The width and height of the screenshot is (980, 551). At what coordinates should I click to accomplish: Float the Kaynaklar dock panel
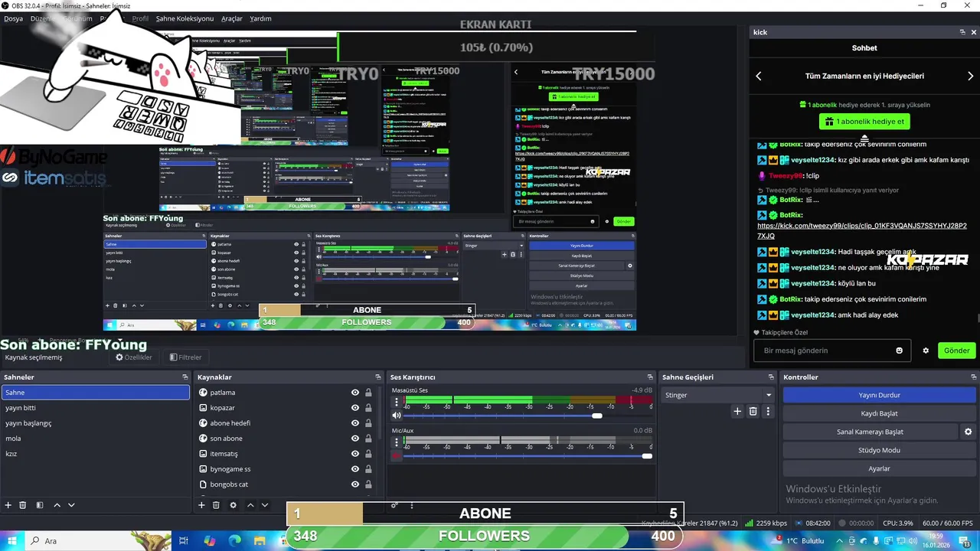pyautogui.click(x=377, y=377)
